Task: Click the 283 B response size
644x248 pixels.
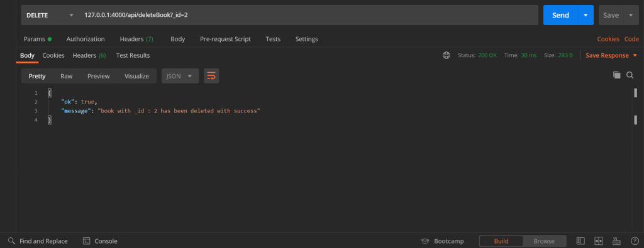Action: pos(565,55)
